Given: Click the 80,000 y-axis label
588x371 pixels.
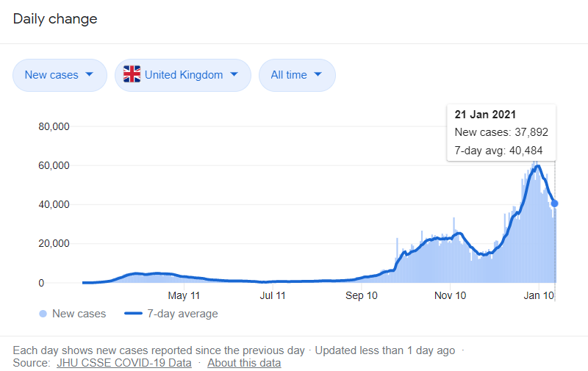Looking at the screenshot, I should (53, 126).
